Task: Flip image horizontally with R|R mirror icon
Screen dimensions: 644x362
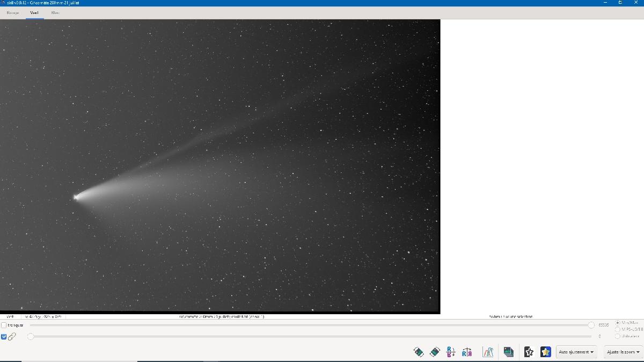Action: click(467, 352)
